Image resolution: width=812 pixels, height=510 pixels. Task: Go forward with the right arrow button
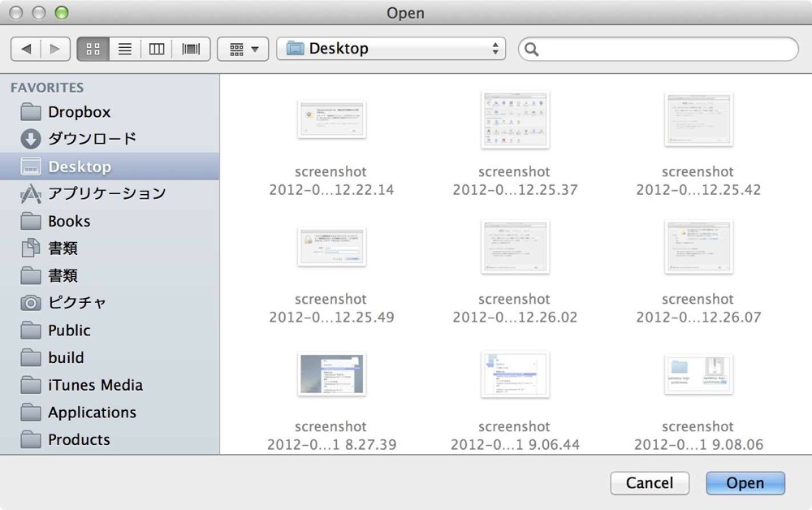coord(55,50)
